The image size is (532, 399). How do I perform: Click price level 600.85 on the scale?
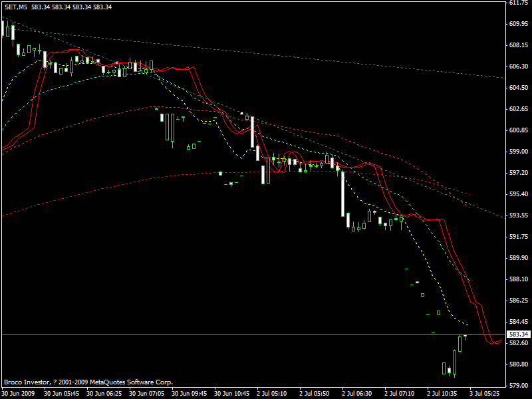coord(519,130)
